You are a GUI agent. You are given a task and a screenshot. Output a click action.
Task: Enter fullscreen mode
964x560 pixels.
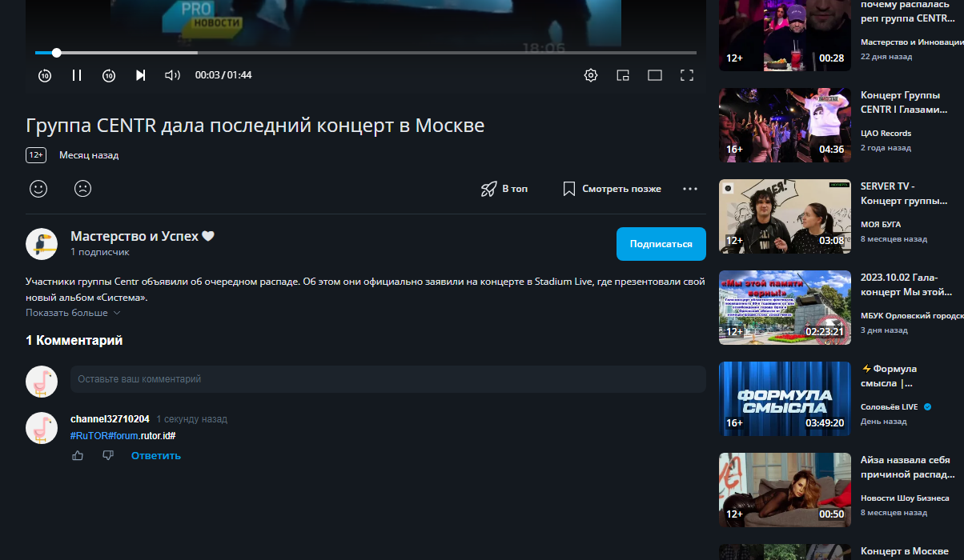pos(686,75)
